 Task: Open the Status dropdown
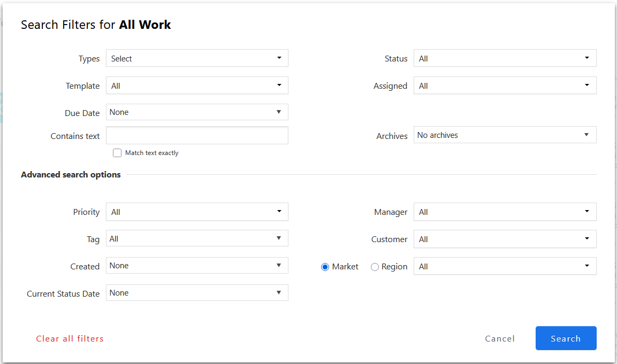coord(505,58)
